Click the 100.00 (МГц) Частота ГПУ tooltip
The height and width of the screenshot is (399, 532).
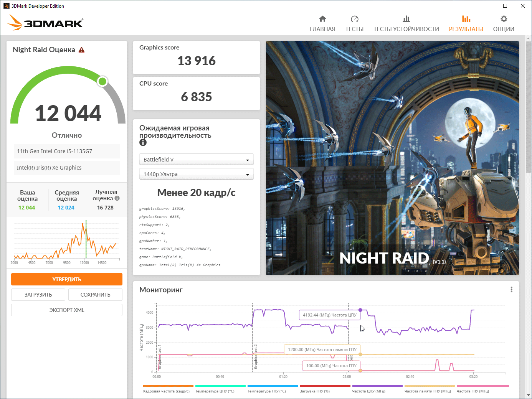coord(331,366)
